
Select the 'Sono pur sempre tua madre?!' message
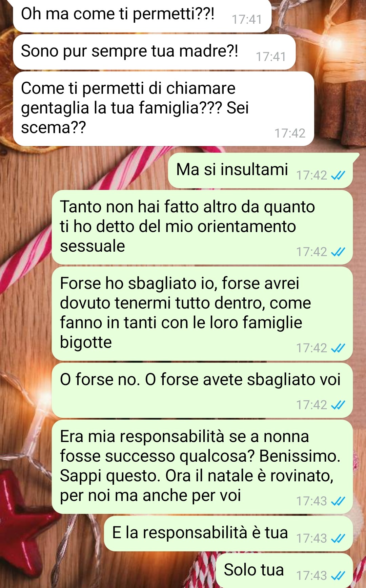click(x=154, y=52)
